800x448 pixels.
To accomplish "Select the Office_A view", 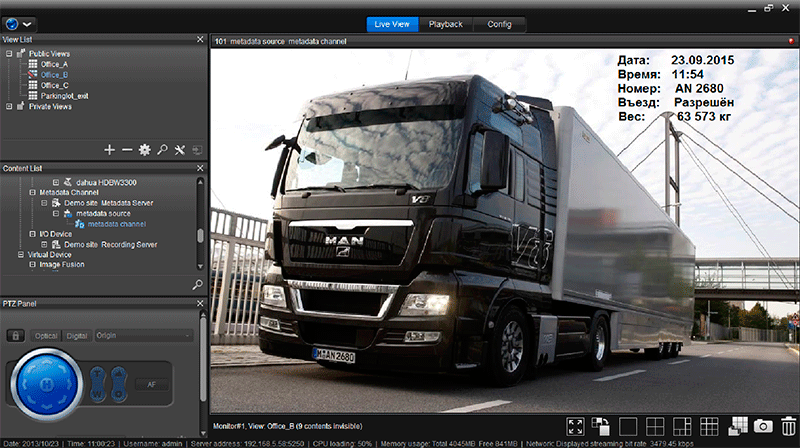I will coord(54,64).
